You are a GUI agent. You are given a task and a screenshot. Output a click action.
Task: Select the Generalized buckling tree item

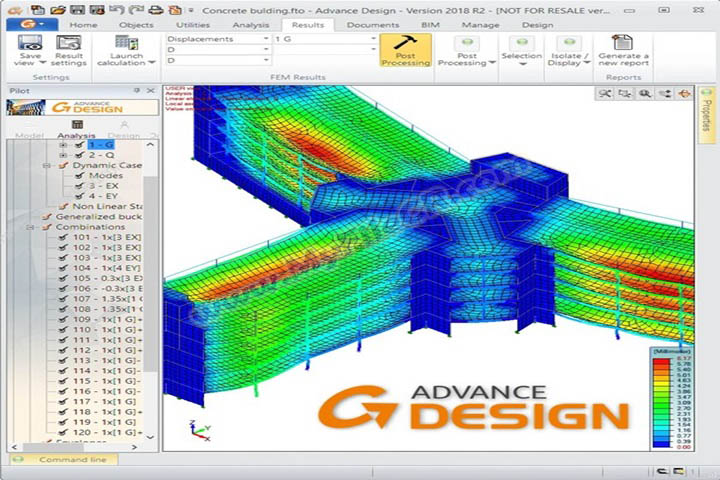tap(98, 217)
